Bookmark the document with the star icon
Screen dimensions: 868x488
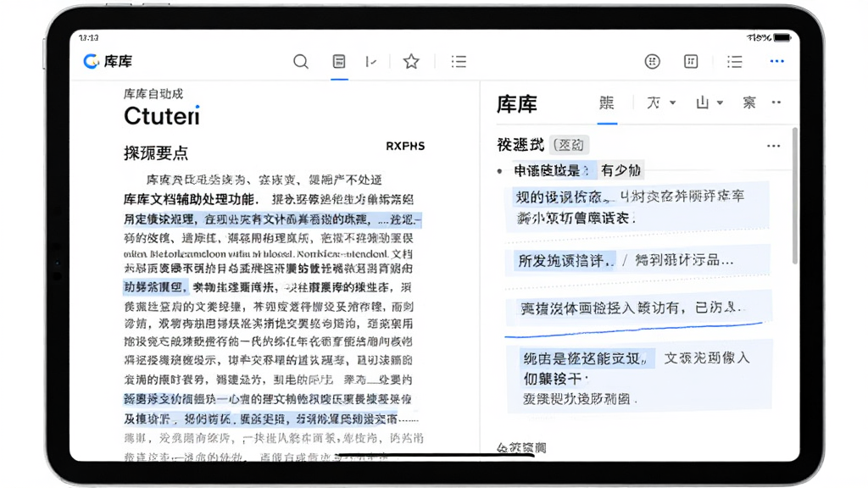point(411,61)
